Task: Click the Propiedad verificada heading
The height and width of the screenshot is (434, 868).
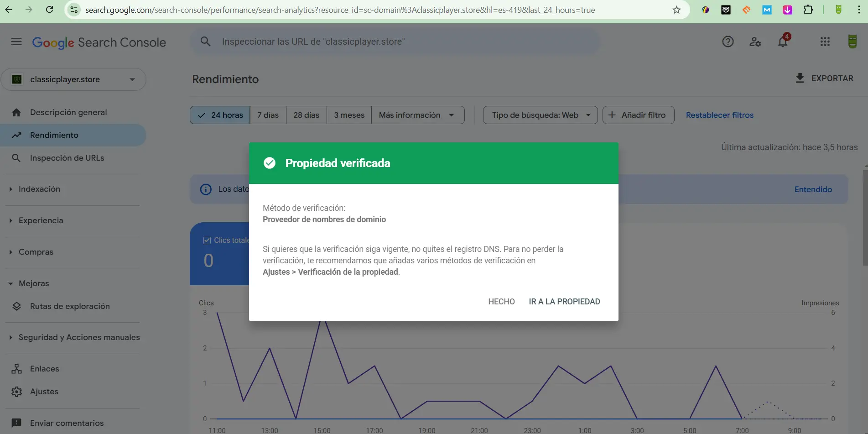Action: click(x=338, y=163)
